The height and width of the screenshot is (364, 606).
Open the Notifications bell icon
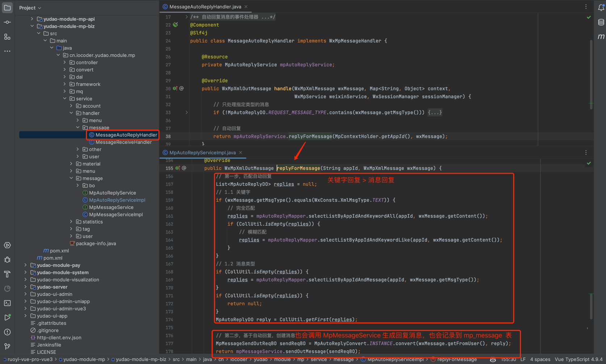601,7
